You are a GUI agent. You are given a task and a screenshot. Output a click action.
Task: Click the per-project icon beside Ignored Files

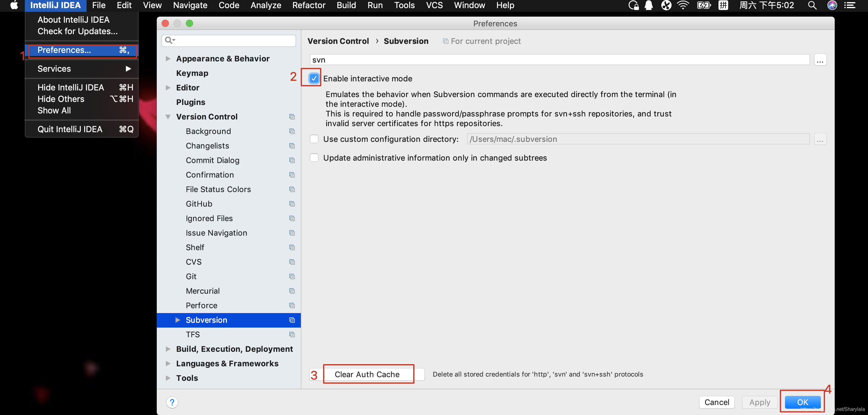click(x=292, y=218)
